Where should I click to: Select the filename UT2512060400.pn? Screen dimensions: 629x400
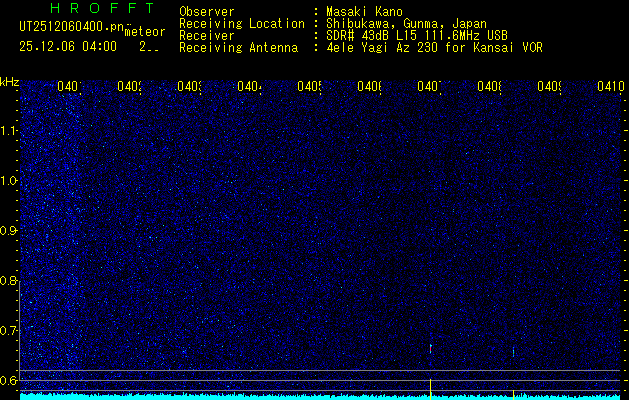pyautogui.click(x=71, y=27)
